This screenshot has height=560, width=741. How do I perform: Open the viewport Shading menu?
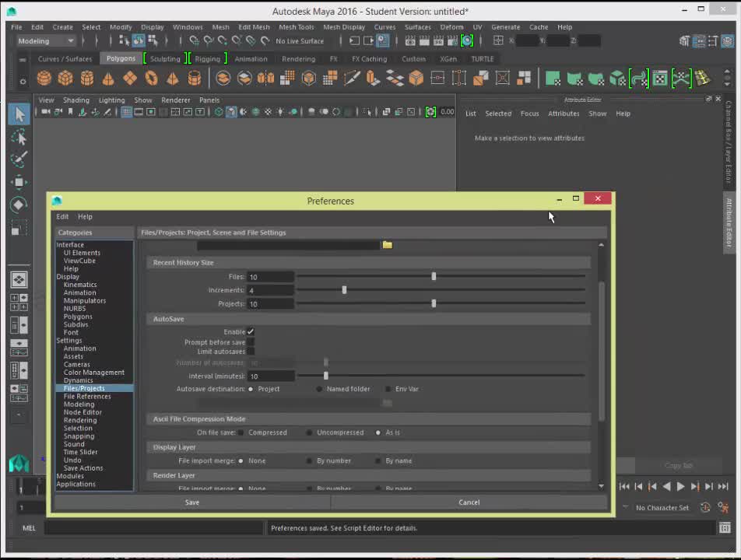[76, 100]
